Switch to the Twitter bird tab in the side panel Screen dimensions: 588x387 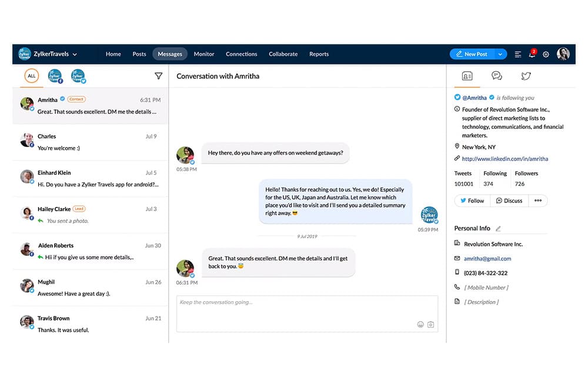526,76
